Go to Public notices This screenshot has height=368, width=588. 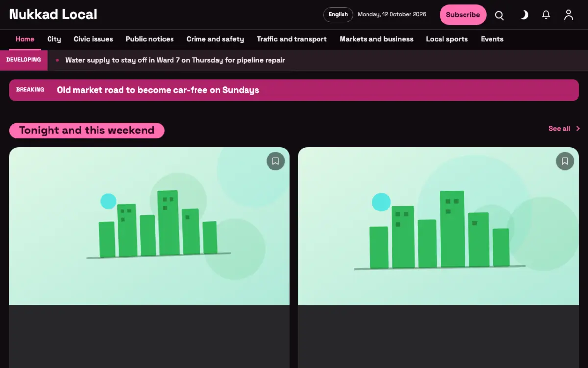(150, 39)
